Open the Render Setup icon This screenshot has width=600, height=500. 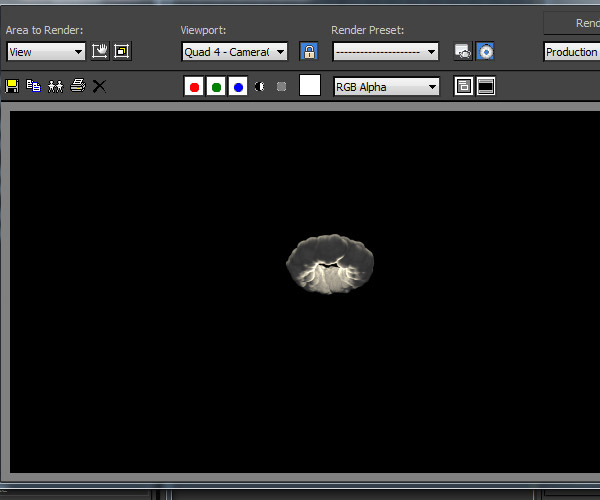pos(463,52)
